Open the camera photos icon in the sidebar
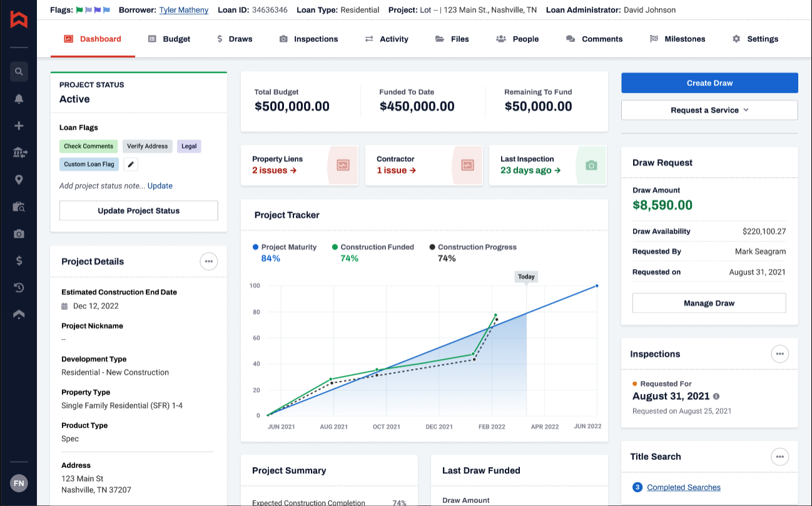812x506 pixels. pyautogui.click(x=19, y=234)
